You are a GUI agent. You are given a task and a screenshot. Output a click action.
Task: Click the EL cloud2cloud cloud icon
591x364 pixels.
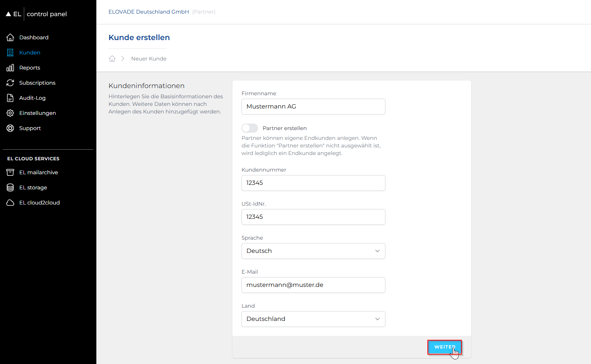pos(10,203)
